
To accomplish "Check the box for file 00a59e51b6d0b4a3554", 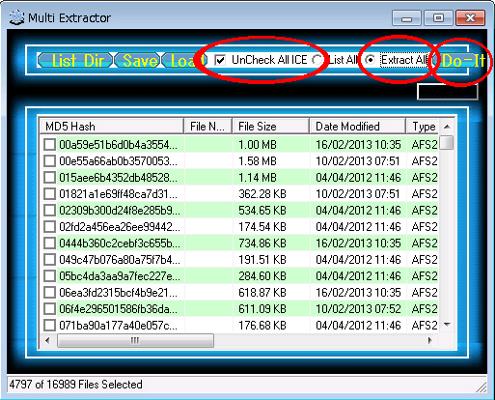I will [x=50, y=145].
